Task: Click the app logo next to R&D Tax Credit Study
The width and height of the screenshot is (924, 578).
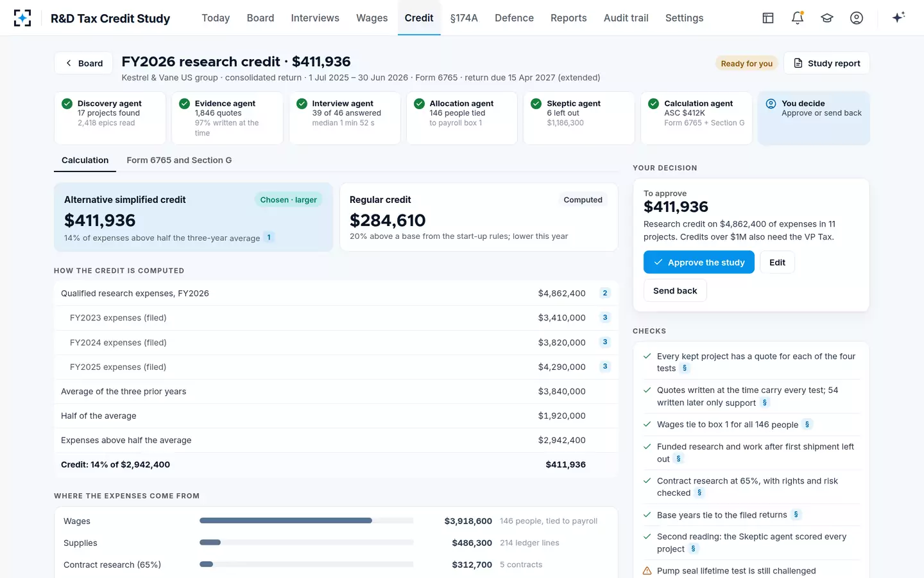Action: point(22,18)
